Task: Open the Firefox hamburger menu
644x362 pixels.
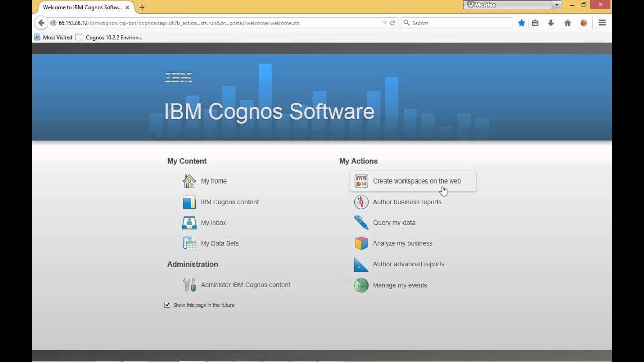Action: click(x=602, y=23)
